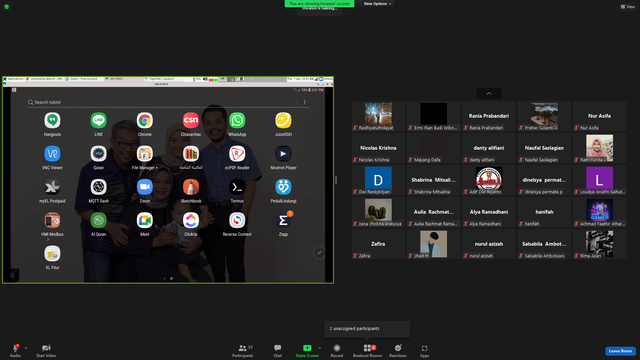The width and height of the screenshot is (640, 360).
Task: Open the Zepp app with notification badge
Action: pos(283,220)
